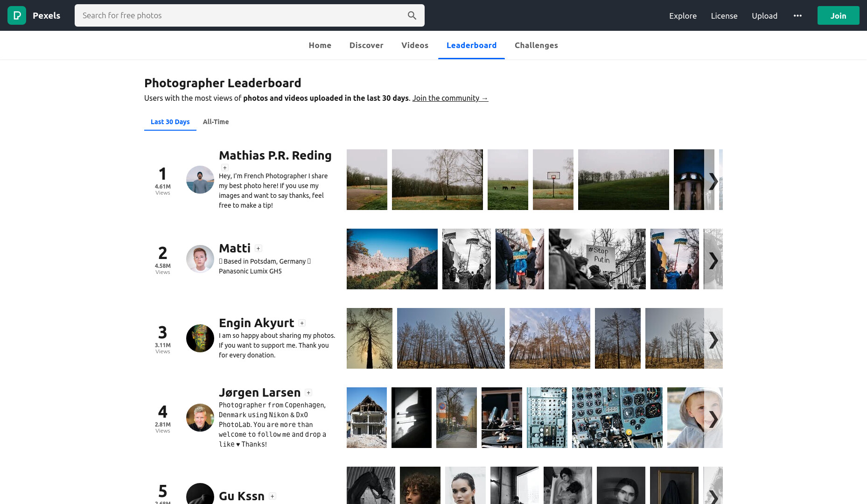Viewport: 867px width, 504px height.
Task: Open the Challenges tab
Action: [x=536, y=45]
